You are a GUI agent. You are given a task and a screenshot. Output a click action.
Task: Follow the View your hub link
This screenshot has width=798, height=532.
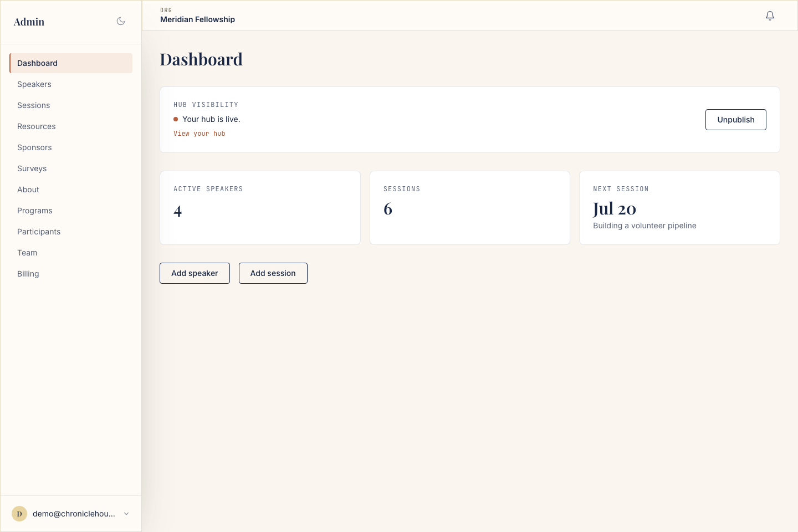tap(199, 134)
